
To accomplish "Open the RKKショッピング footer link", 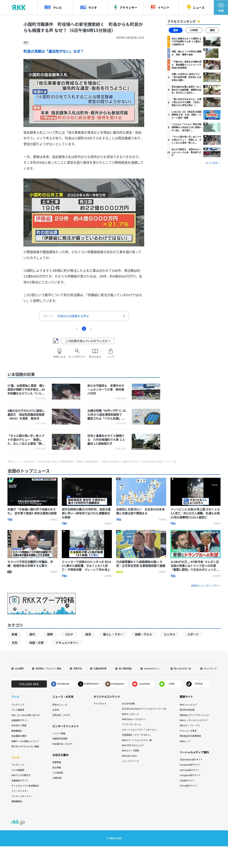I will tap(188, 705).
